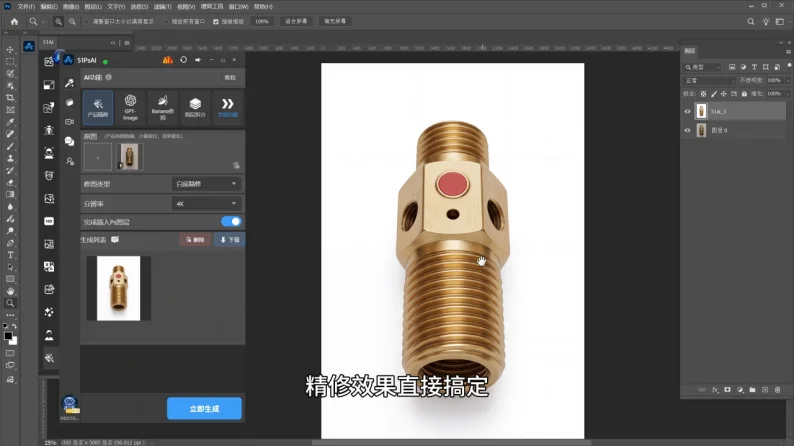794x447 pixels.
Task: Open the opacity 100% dropdown arrow
Action: point(787,80)
